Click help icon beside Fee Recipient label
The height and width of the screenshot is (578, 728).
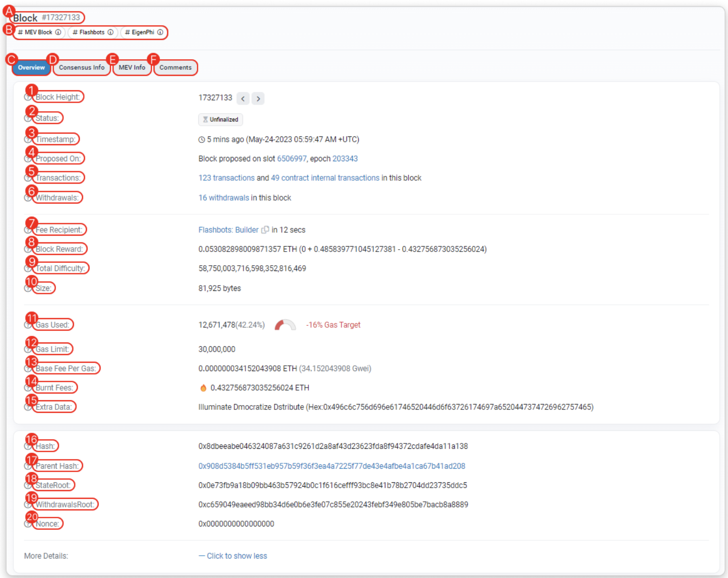click(x=28, y=230)
